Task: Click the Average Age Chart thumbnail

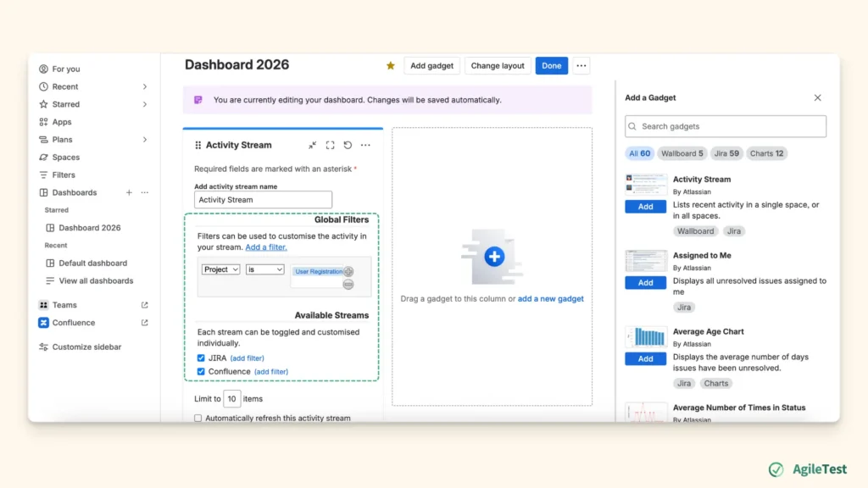Action: [646, 337]
